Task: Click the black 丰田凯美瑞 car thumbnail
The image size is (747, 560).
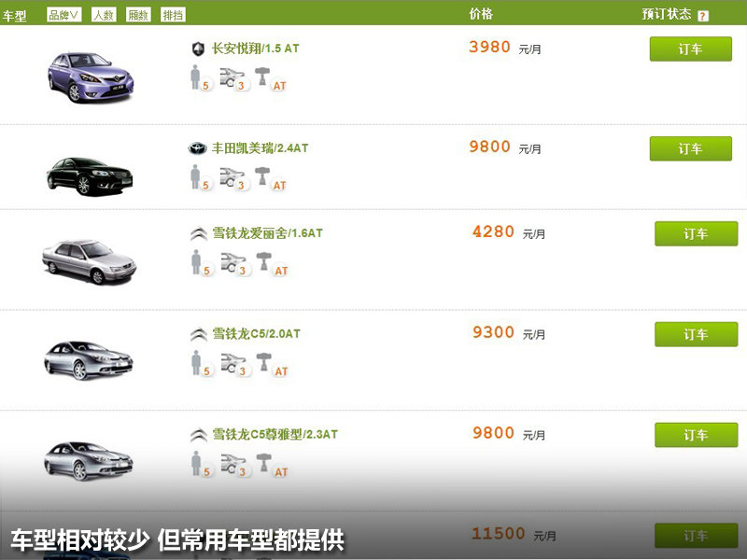Action: (90, 176)
